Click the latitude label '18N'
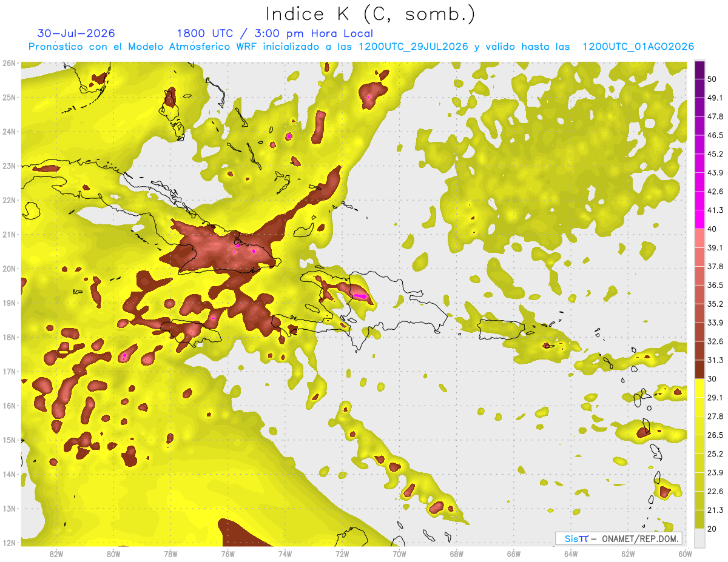728x562 pixels. coord(8,337)
